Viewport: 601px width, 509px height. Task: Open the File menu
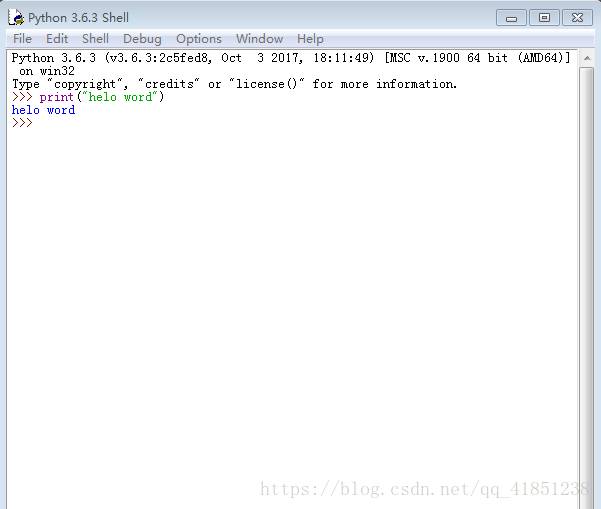(x=22, y=39)
